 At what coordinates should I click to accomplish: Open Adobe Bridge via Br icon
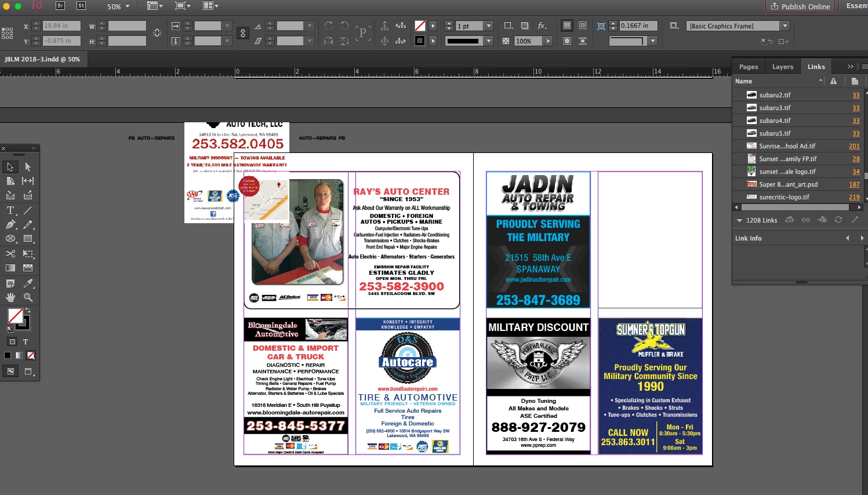tap(60, 6)
